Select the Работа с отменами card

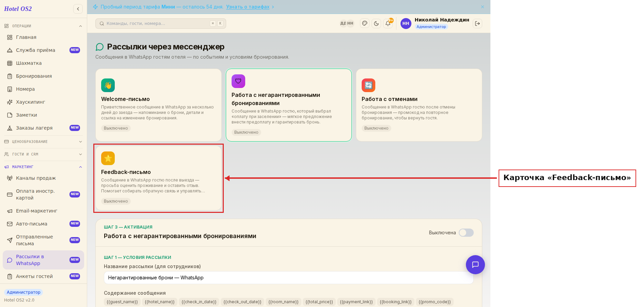click(x=419, y=105)
